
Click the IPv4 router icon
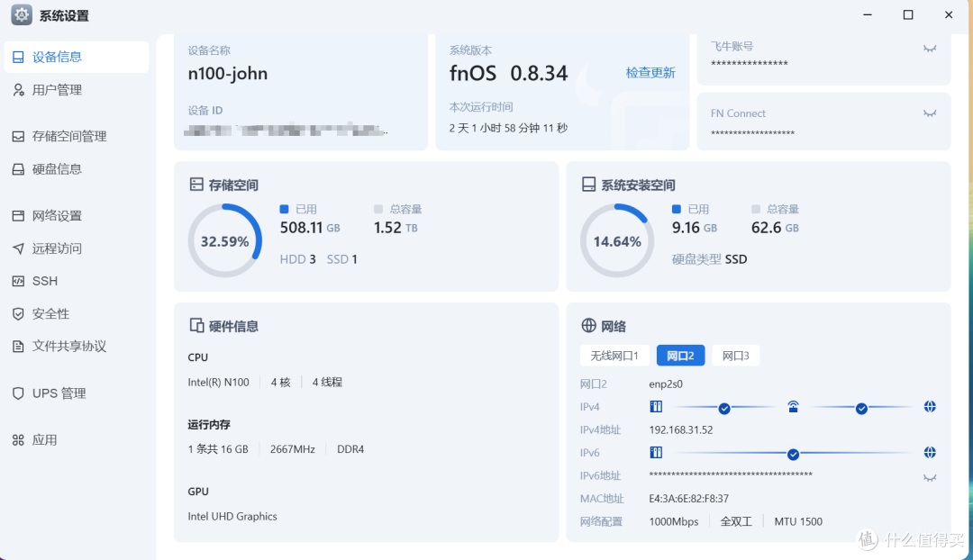793,407
